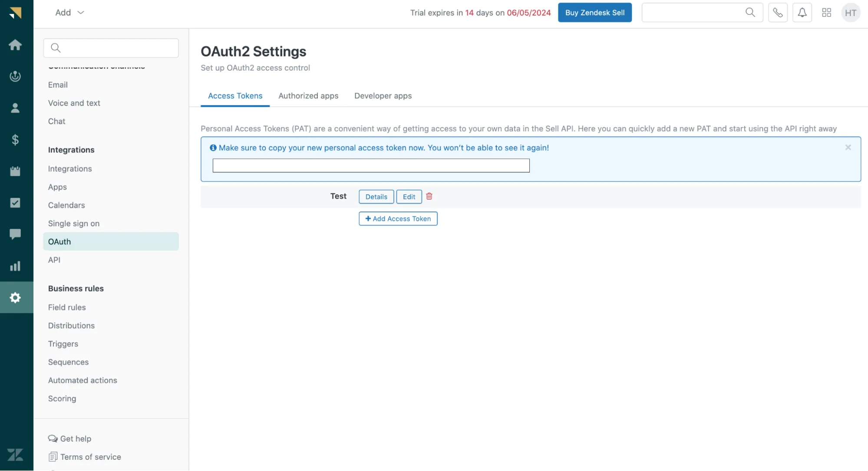Open notifications bell icon

click(x=802, y=13)
